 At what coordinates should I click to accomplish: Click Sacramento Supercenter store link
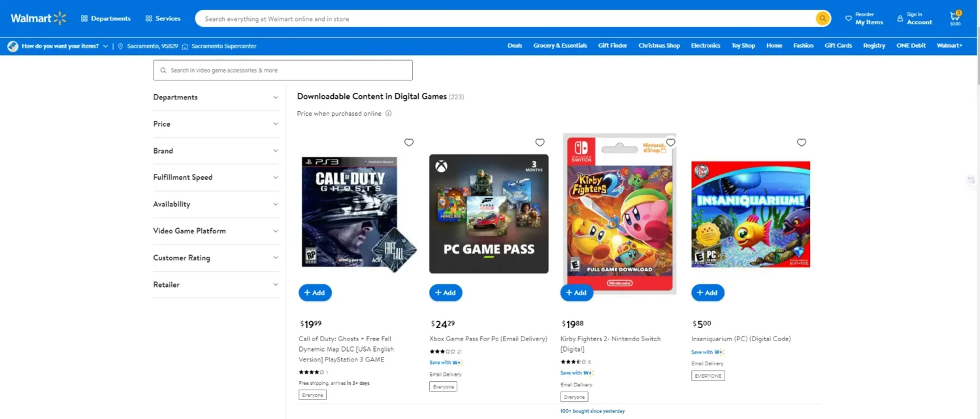[219, 46]
